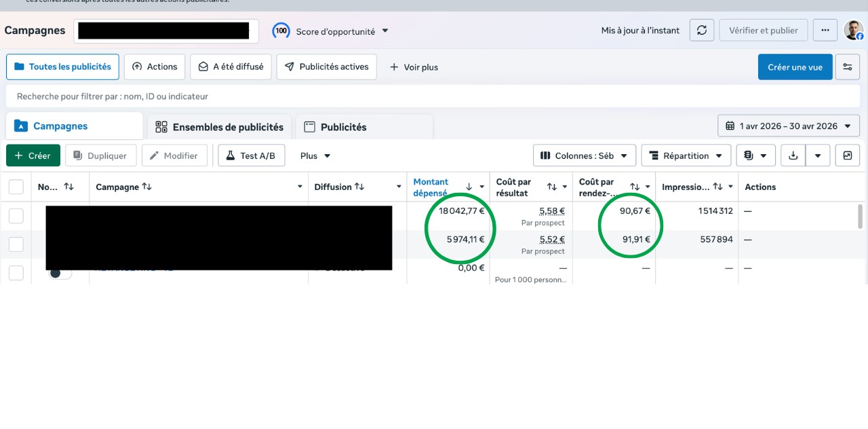Screen dimensions: 868x429
Task: Click the Dupliquer button
Action: [100, 155]
